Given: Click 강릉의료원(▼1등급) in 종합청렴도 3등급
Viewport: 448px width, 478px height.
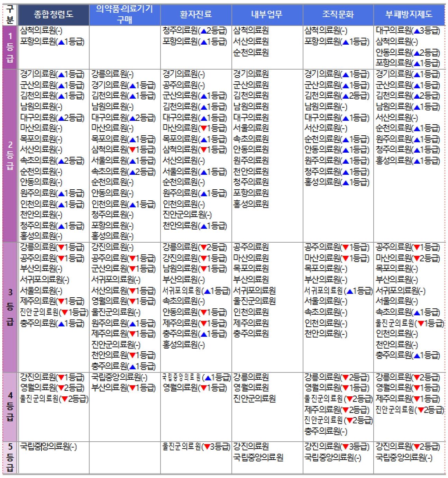Looking at the screenshot, I should (x=52, y=247).
